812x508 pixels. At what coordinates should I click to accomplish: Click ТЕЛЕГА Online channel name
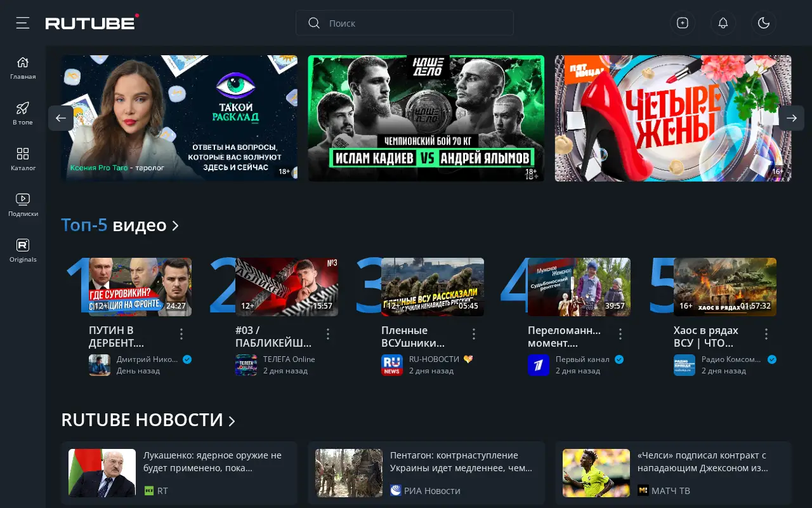click(x=289, y=359)
